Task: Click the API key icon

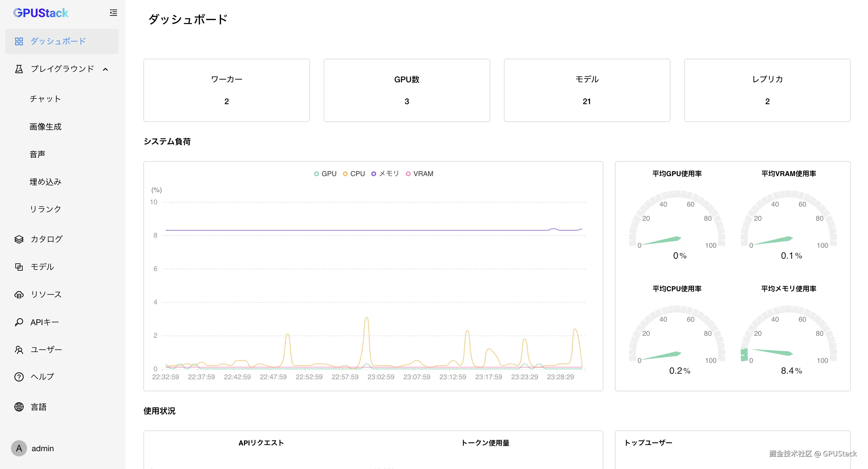Action: click(19, 322)
